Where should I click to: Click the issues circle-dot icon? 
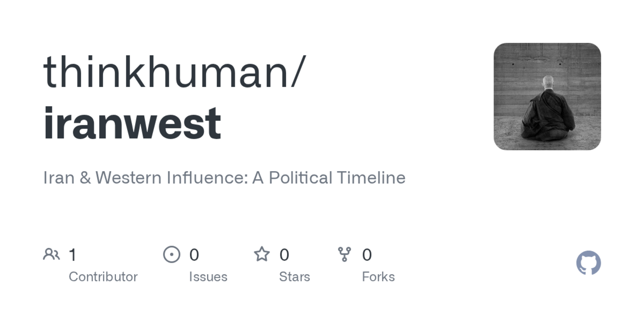point(172,254)
